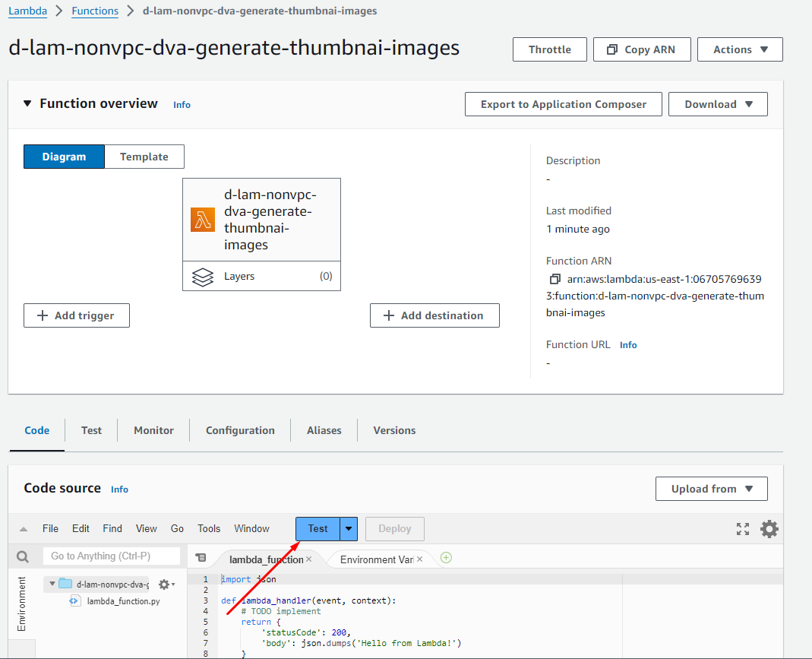Collapse the Function overview section
This screenshot has height=659, width=812.
28,103
